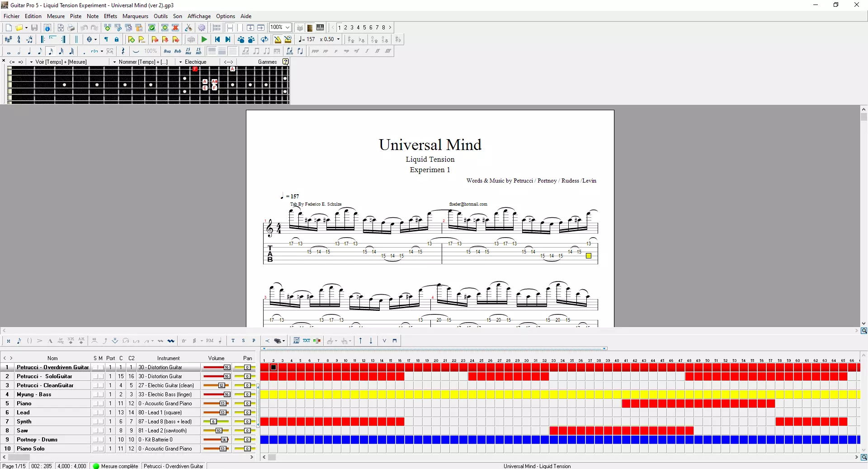The height and width of the screenshot is (469, 868).
Task: Toggle mute for Portnoy - Drums track
Action: coord(101,440)
